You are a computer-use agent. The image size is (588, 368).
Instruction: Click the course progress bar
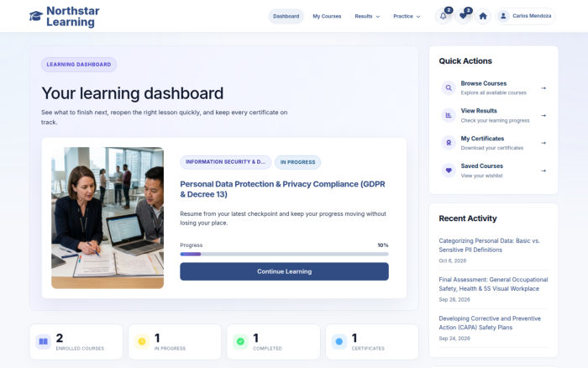[x=284, y=254]
